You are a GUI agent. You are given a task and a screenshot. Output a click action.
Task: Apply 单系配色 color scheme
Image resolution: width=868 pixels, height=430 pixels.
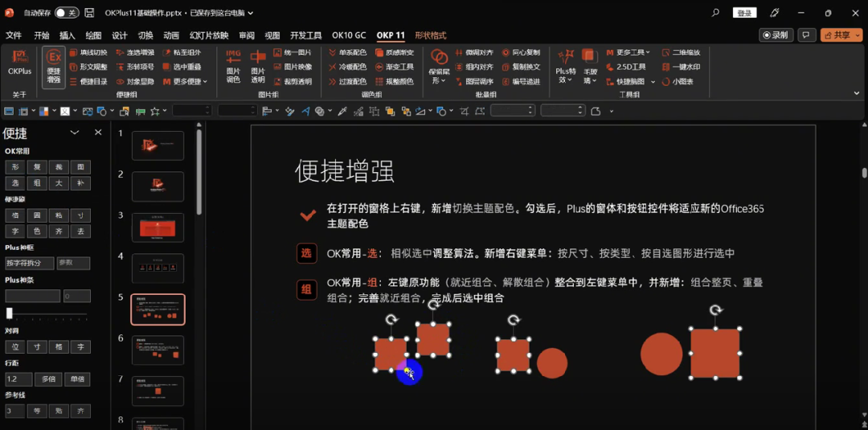tap(348, 52)
